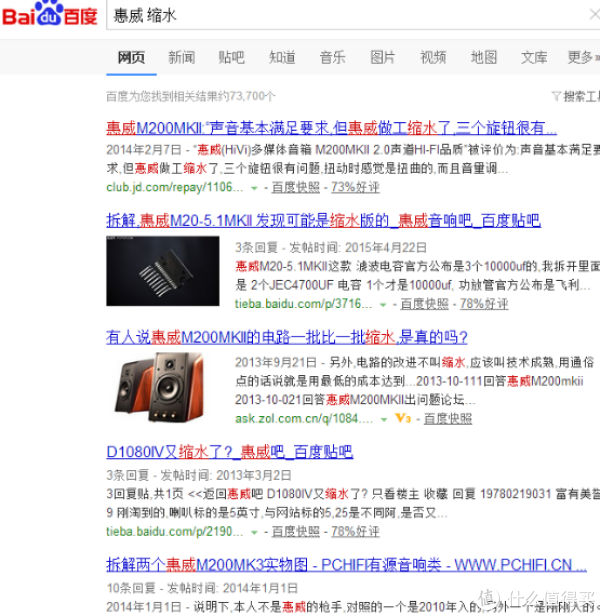Select the 网页 tab
Viewport: 600px width, 616px height.
click(x=131, y=58)
